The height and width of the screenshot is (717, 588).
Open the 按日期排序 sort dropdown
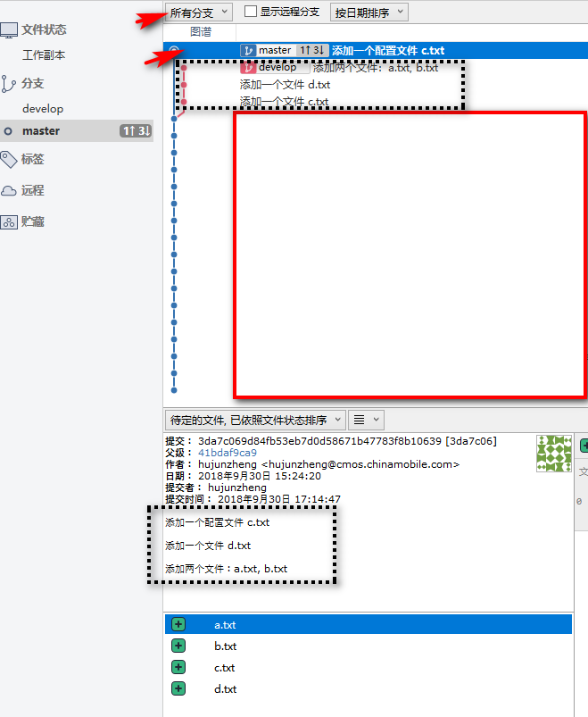[369, 13]
